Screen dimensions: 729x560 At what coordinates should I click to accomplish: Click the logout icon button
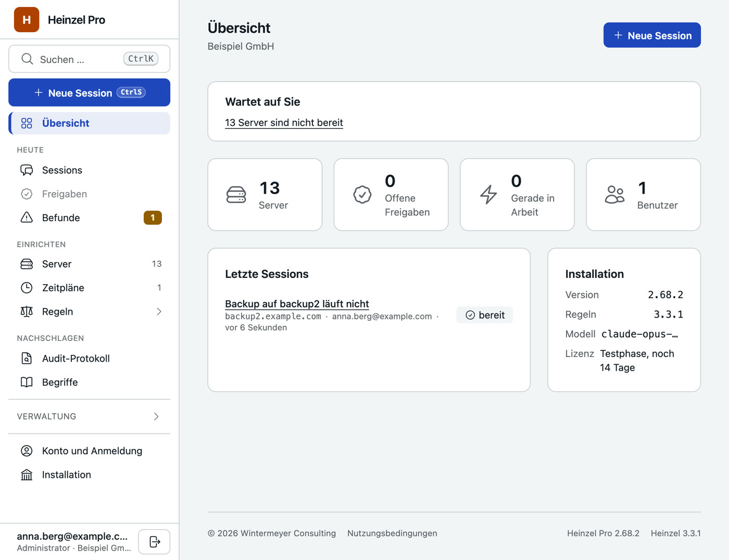154,542
